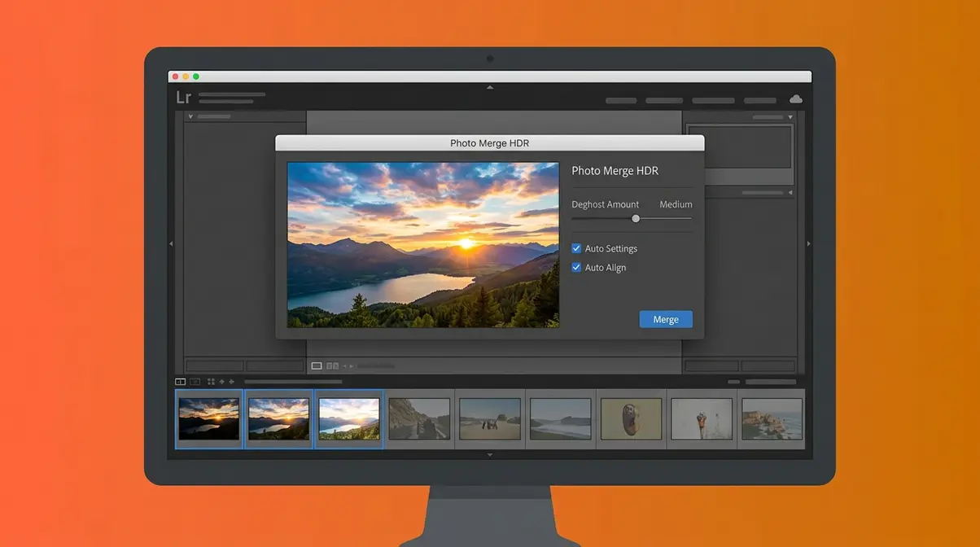Image resolution: width=980 pixels, height=547 pixels.
Task: Collapse the filmstrip with bottom arrow
Action: pos(490,455)
